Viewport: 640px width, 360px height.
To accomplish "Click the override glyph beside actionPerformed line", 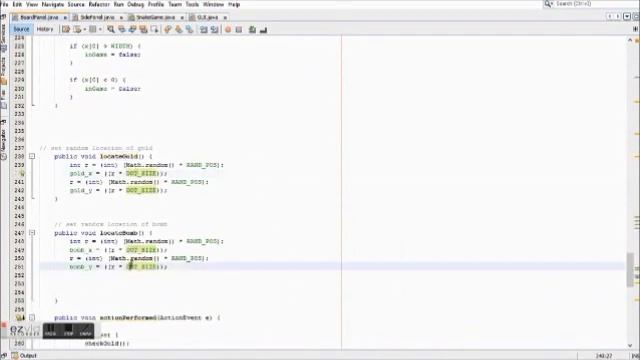I will 20,318.
